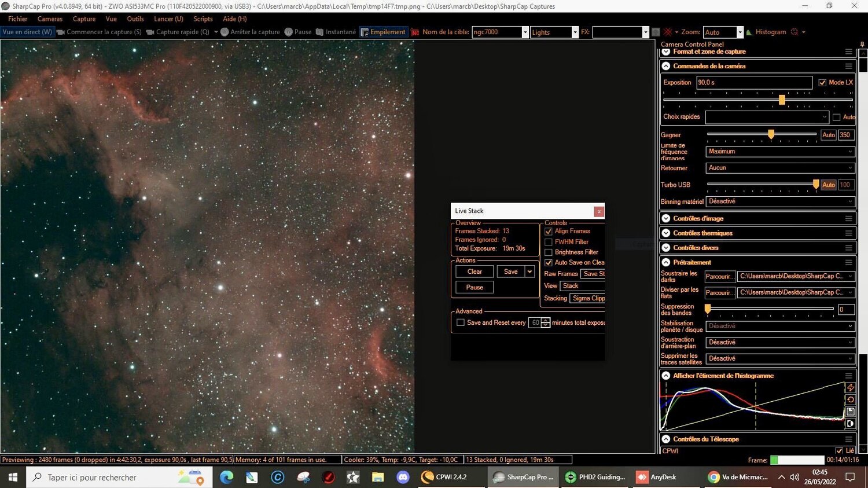
Task: Click the Nom de la cible field
Action: [501, 32]
